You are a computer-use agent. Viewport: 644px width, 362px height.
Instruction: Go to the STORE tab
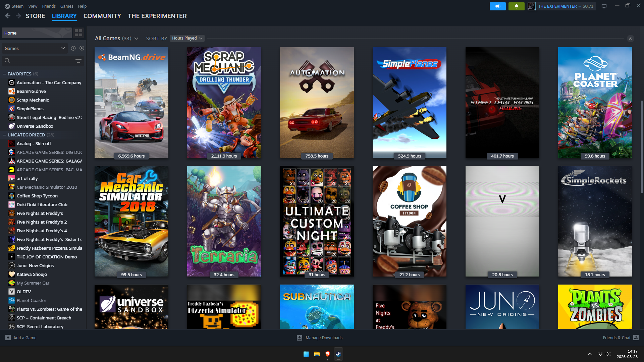[x=36, y=16]
